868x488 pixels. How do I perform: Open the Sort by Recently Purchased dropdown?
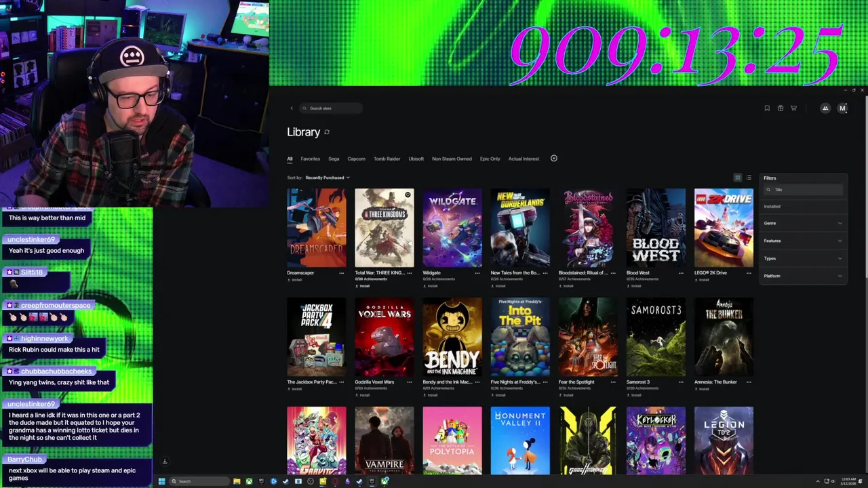328,178
